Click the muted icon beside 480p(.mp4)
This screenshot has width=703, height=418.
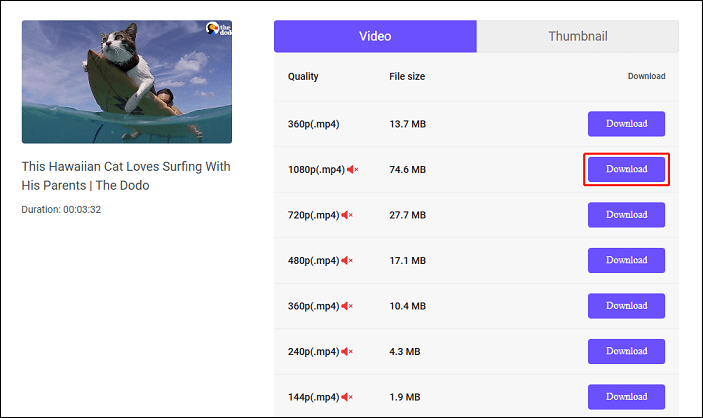pyautogui.click(x=347, y=261)
